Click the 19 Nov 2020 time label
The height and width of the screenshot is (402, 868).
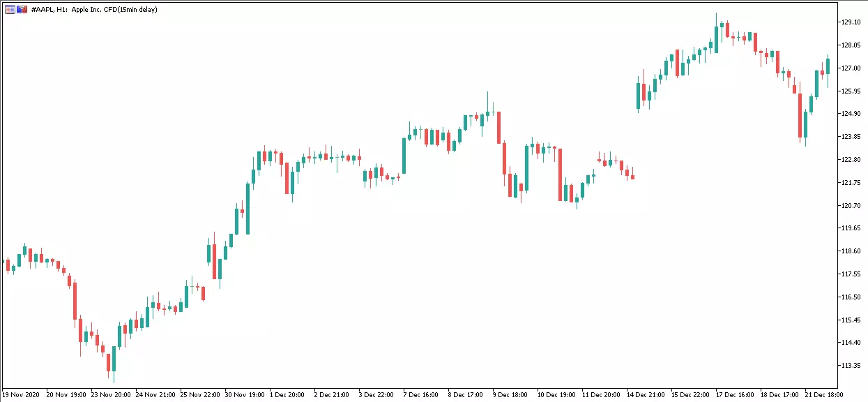click(x=22, y=395)
